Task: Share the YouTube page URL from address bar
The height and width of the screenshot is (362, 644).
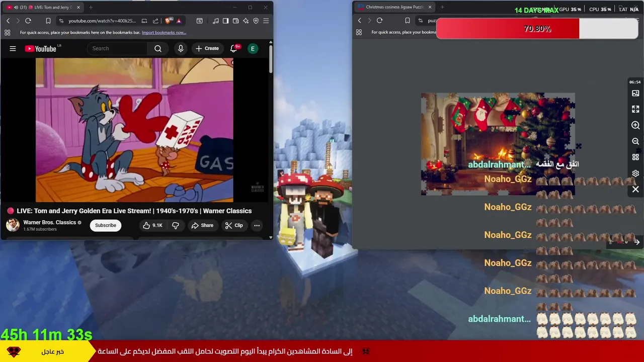Action: (x=155, y=21)
